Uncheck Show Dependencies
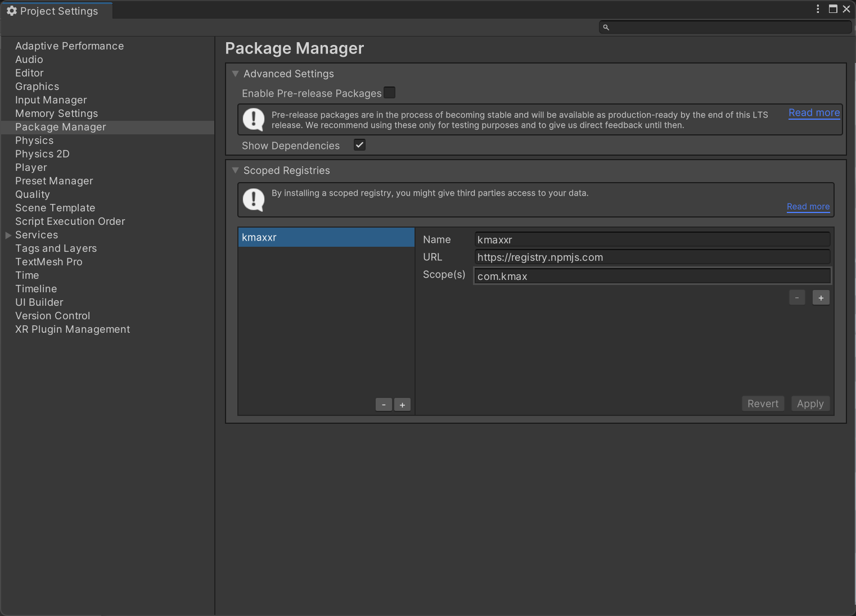Screen dimensions: 856x616 click(x=359, y=144)
